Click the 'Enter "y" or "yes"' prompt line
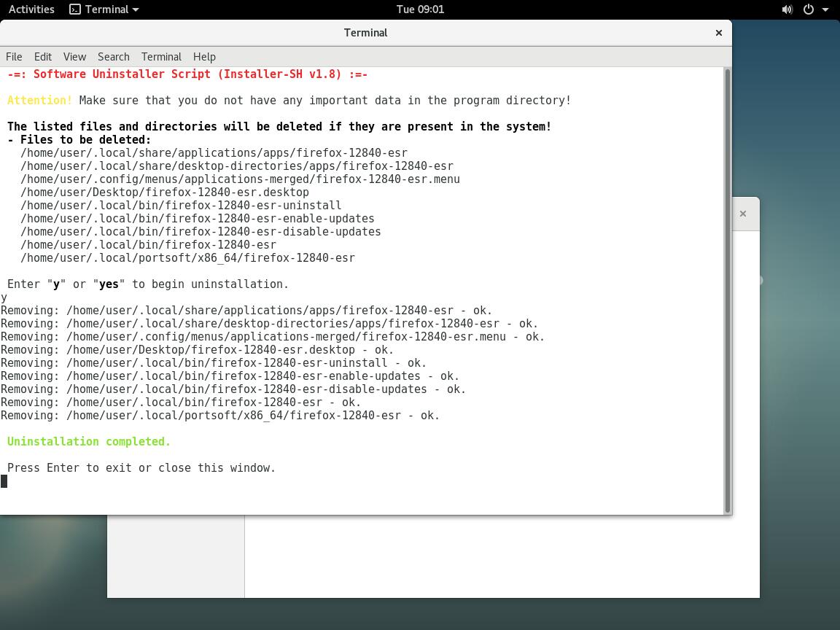The width and height of the screenshot is (840, 630). coord(149,284)
